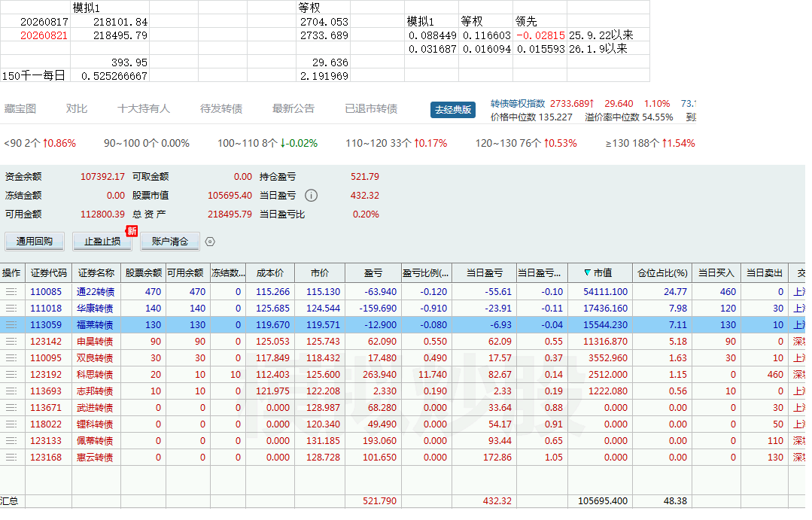Sort by 市价 column header
Image resolution: width=812 pixels, height=520 pixels.
(x=320, y=273)
